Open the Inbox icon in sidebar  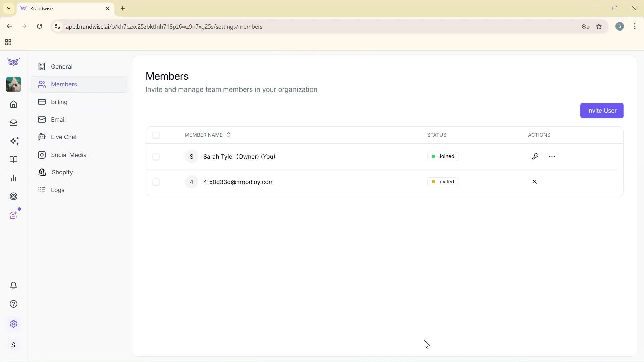pyautogui.click(x=13, y=123)
